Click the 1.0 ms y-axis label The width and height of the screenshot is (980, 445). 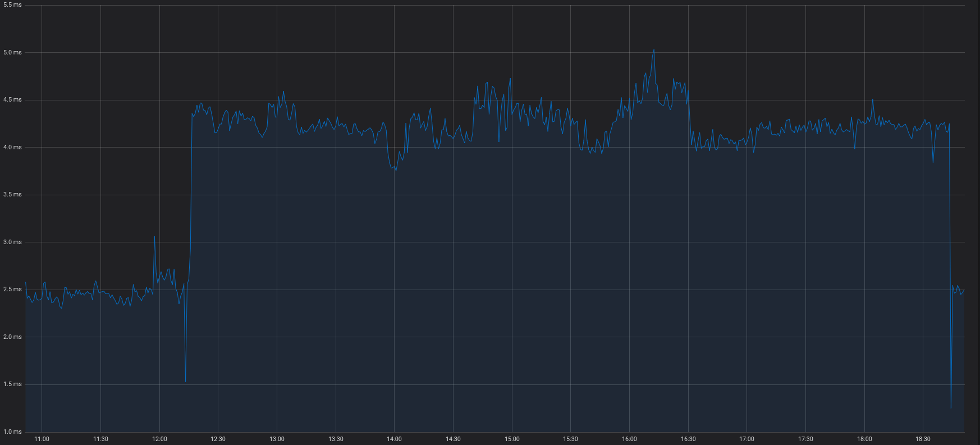tap(12, 432)
